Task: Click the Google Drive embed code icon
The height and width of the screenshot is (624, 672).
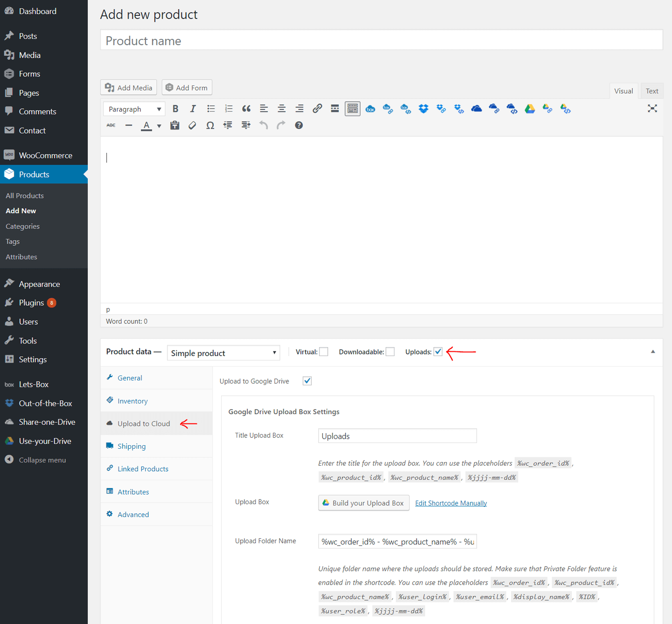Action: pos(565,109)
